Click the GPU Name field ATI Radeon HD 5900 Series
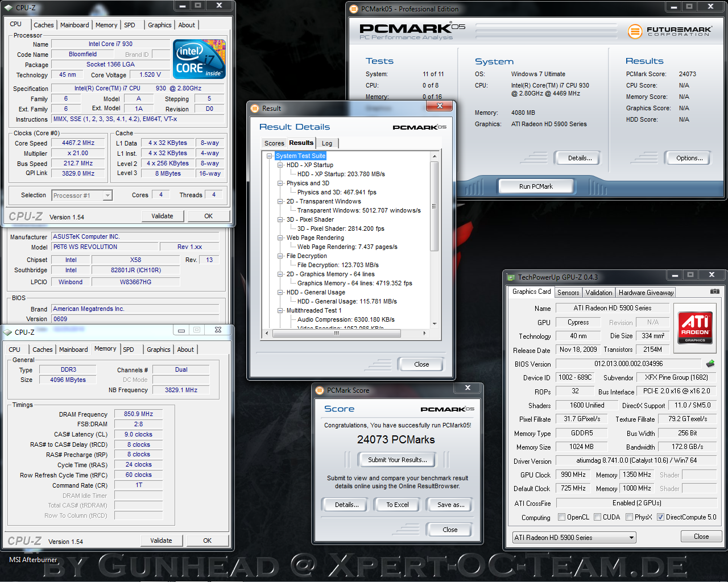 coord(613,308)
